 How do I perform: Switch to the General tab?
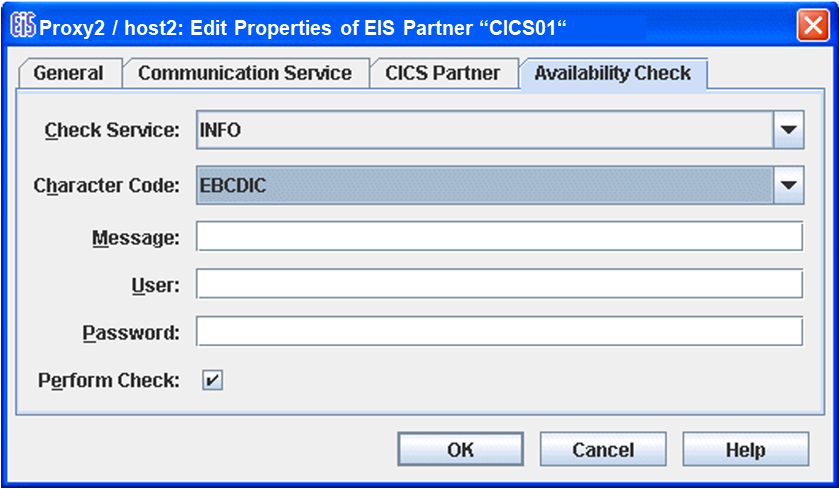point(68,73)
